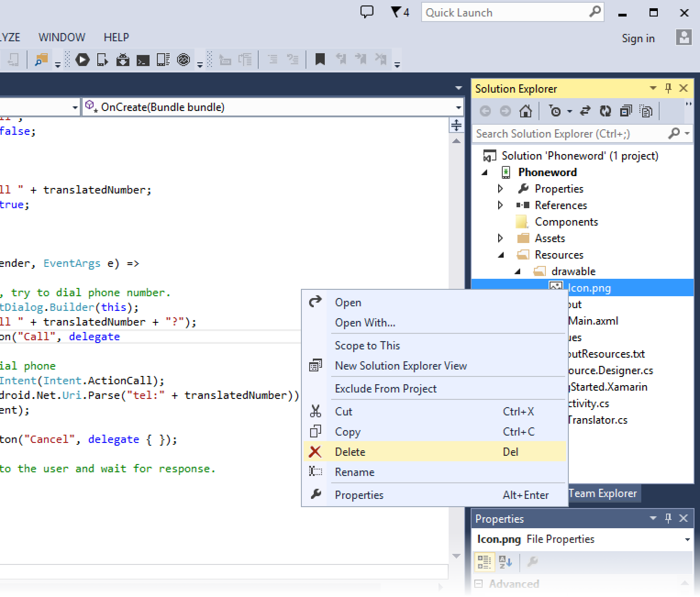This screenshot has height=597, width=700.
Task: Open the Android SDK Manager toolbar icon
Action: 122,60
